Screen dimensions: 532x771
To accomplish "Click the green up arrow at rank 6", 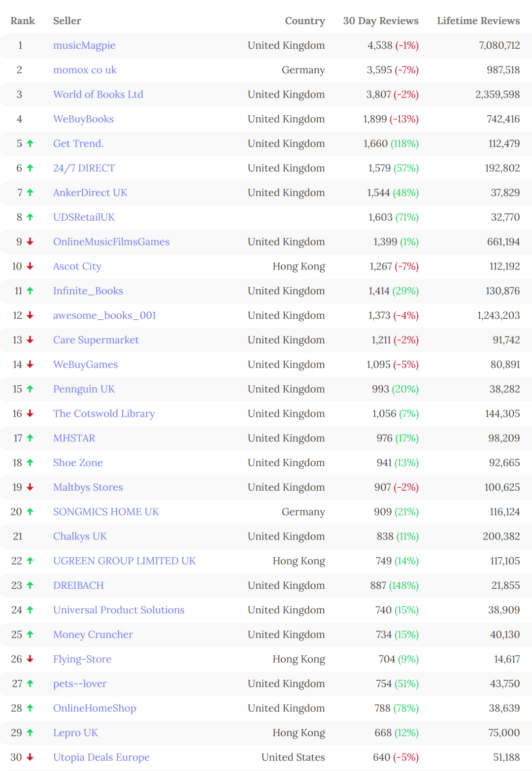I will [x=30, y=168].
